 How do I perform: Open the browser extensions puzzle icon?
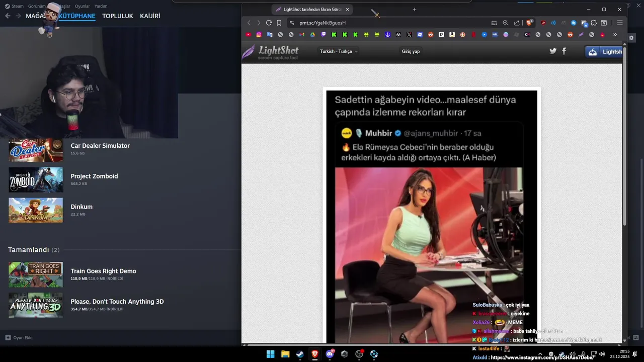[594, 23]
